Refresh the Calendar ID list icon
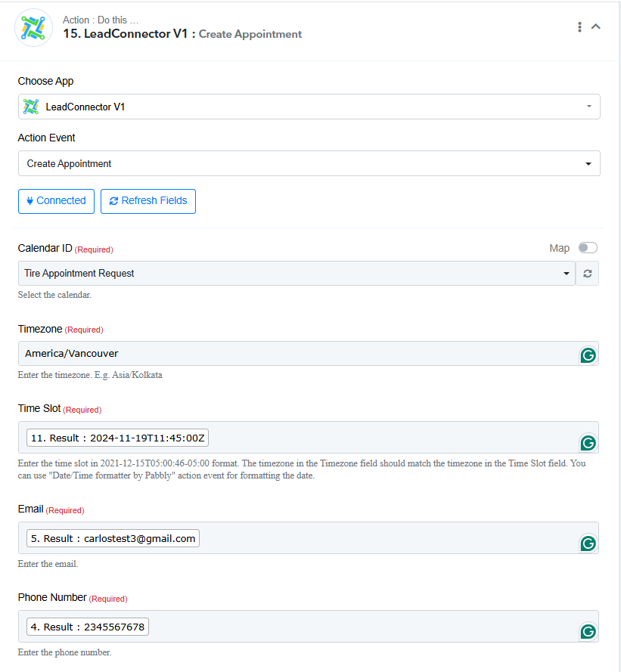The height and width of the screenshot is (672, 621). click(x=587, y=274)
